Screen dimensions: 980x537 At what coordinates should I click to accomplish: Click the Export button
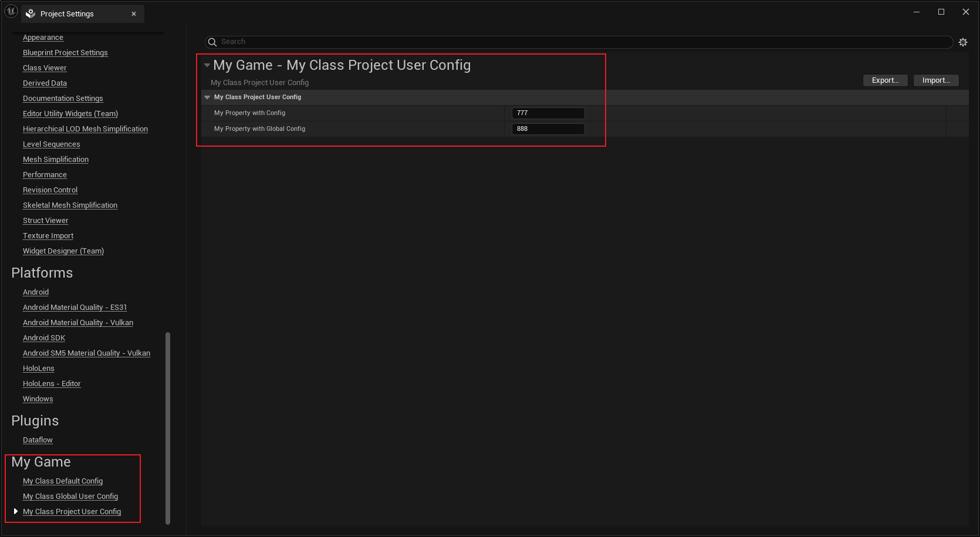click(x=885, y=80)
